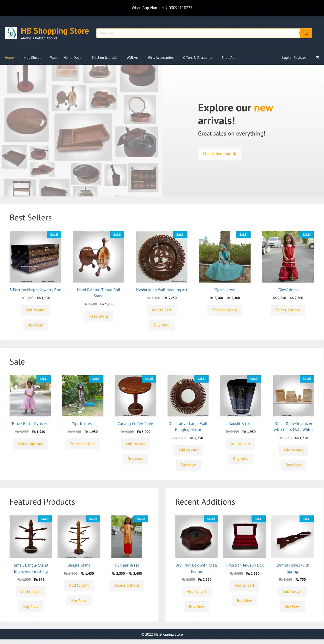Viewport: 324px width, 644px height.
Task: Open 'Punjabi' dress product thumbnail
Action: [127, 537]
